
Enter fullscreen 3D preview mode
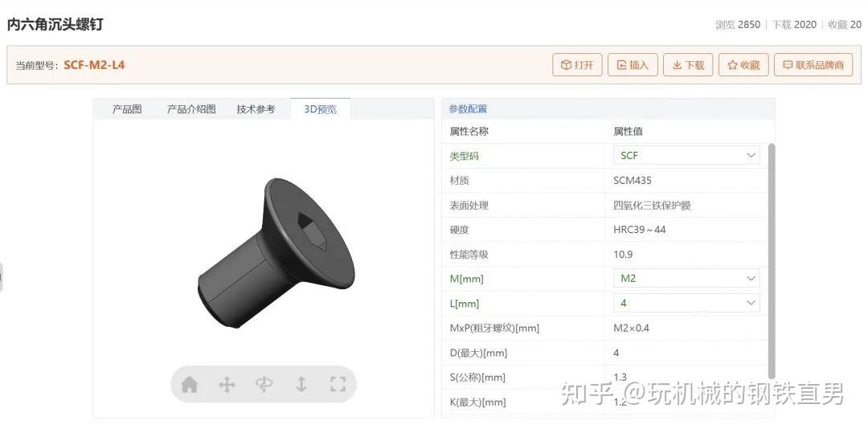pos(338,384)
